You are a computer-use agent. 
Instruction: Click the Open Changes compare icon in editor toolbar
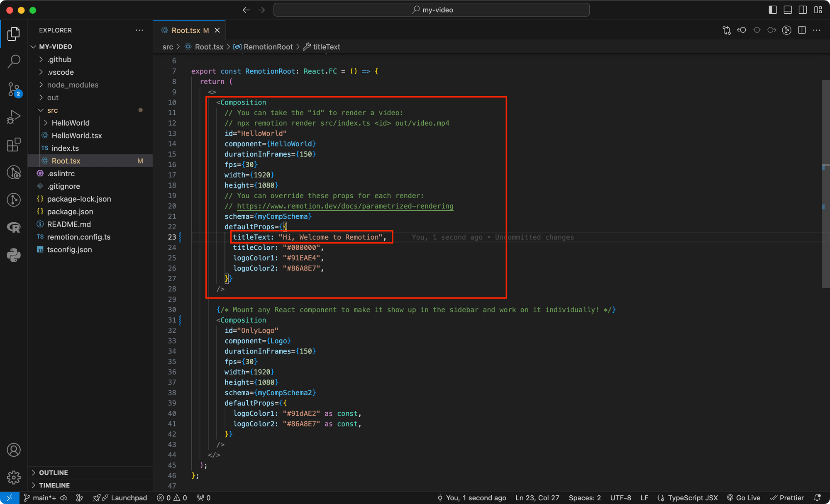tap(727, 30)
